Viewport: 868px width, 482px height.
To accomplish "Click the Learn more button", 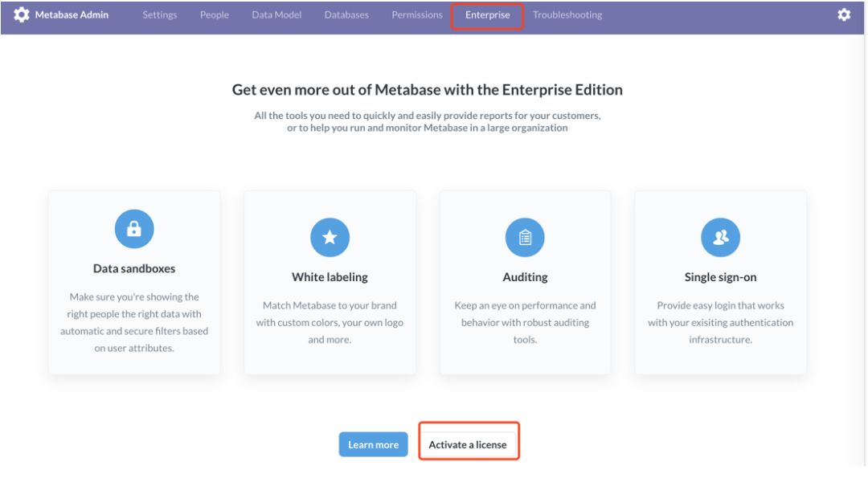I will pyautogui.click(x=373, y=445).
